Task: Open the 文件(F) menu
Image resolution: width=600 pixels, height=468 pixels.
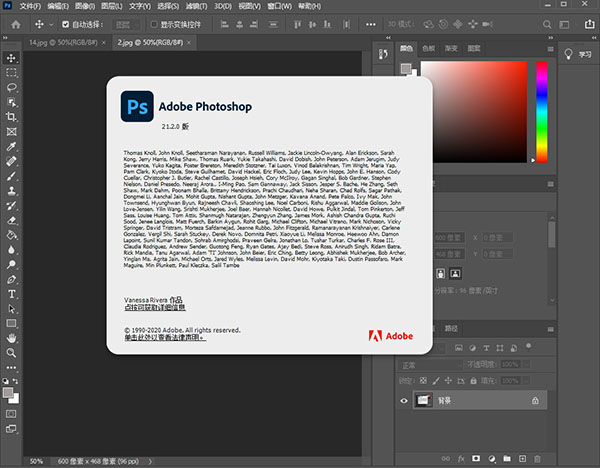Action: pyautogui.click(x=30, y=6)
